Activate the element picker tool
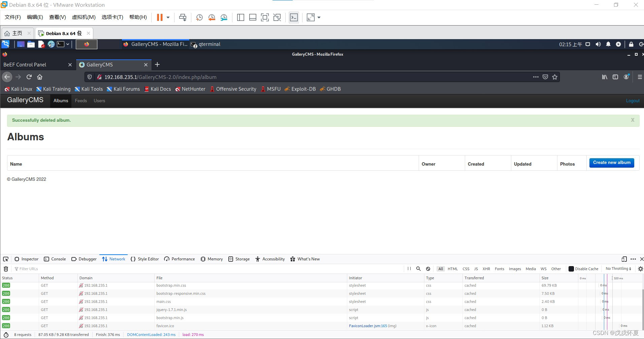This screenshot has height=339, width=644. coord(6,259)
